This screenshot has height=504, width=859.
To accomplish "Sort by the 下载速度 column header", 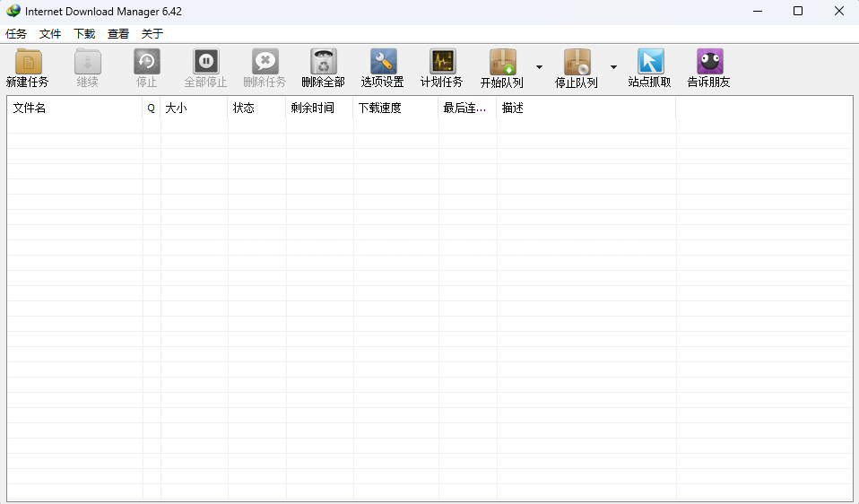I will point(396,108).
